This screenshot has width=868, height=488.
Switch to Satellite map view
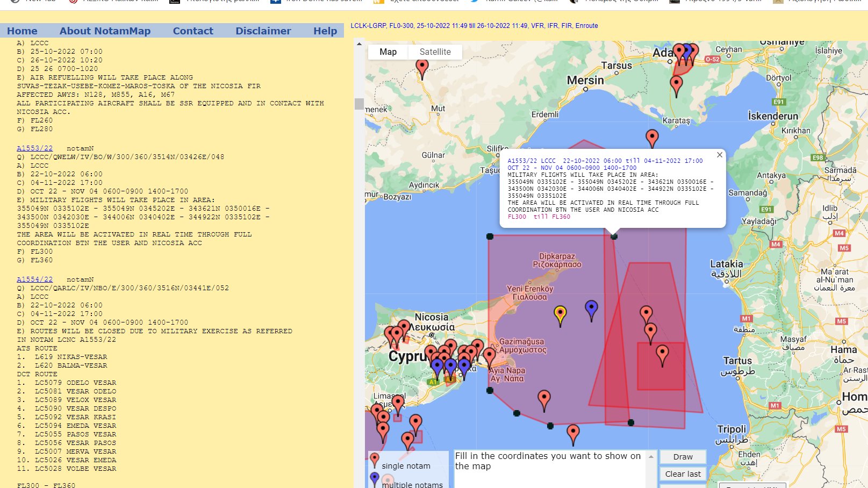coord(435,52)
